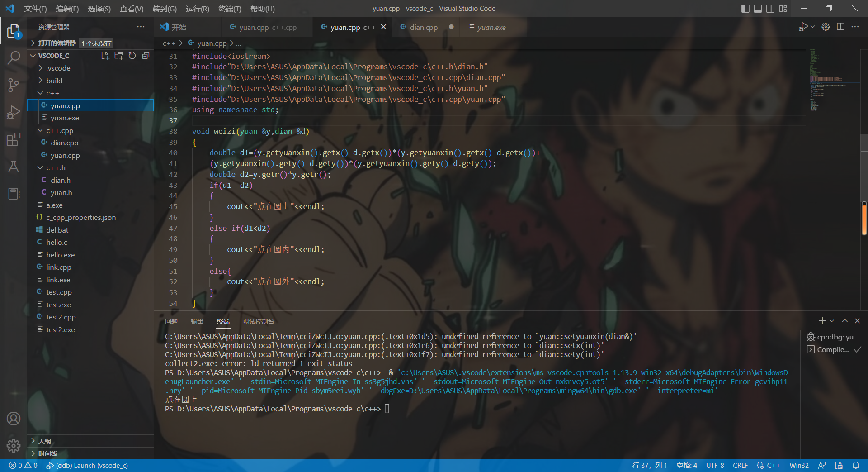Open the 运行(R) menu
Screen dimensions: 868x472
(197, 9)
